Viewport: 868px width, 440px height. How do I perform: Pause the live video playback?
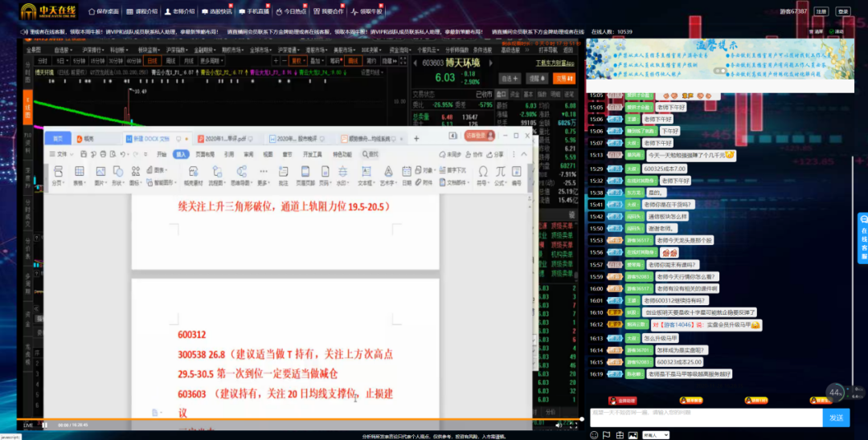coord(45,425)
